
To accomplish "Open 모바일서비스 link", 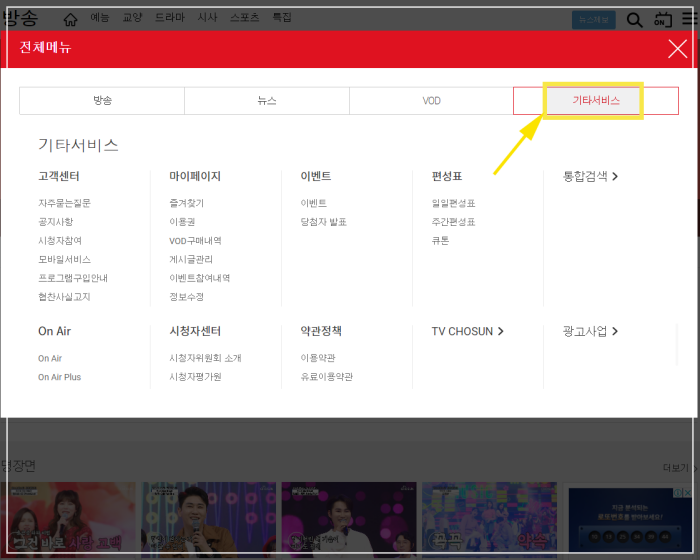I will point(64,259).
